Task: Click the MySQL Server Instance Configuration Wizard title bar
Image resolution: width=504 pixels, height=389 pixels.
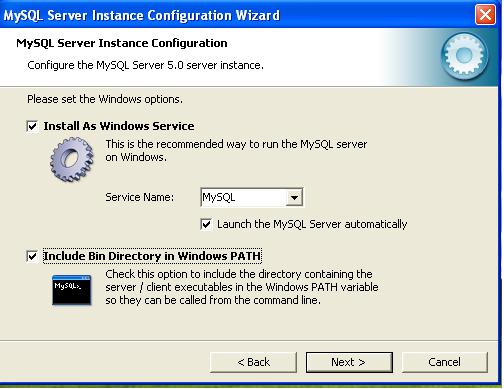Action: (233, 15)
